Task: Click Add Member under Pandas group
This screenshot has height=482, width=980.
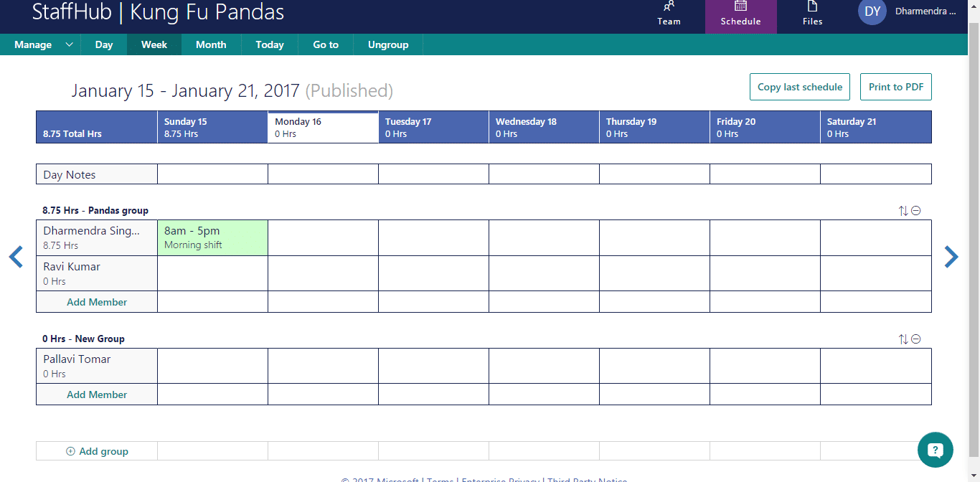Action: [97, 302]
